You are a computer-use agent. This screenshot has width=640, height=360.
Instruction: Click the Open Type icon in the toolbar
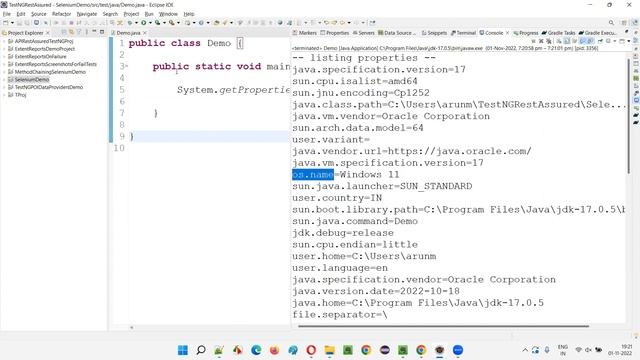point(216,22)
